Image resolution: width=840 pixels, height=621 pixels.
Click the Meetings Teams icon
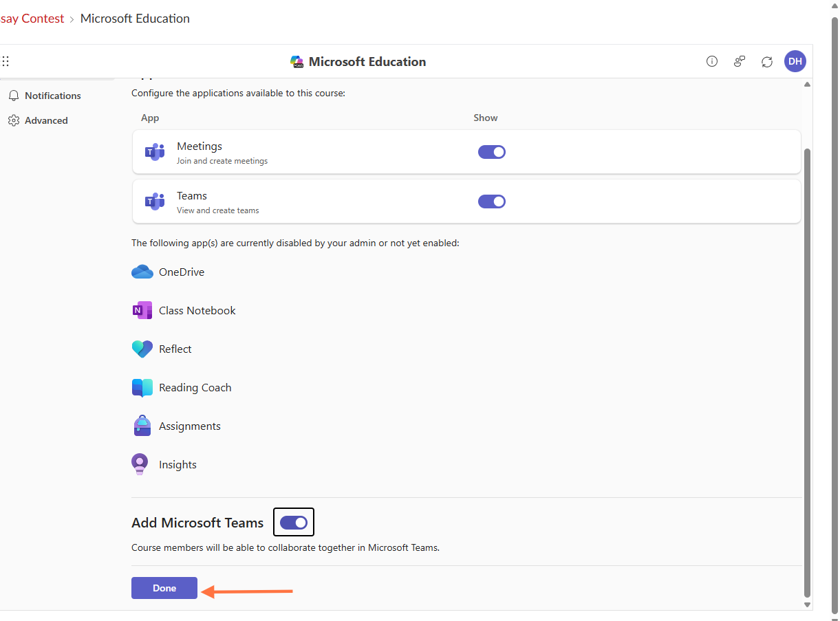coord(155,152)
